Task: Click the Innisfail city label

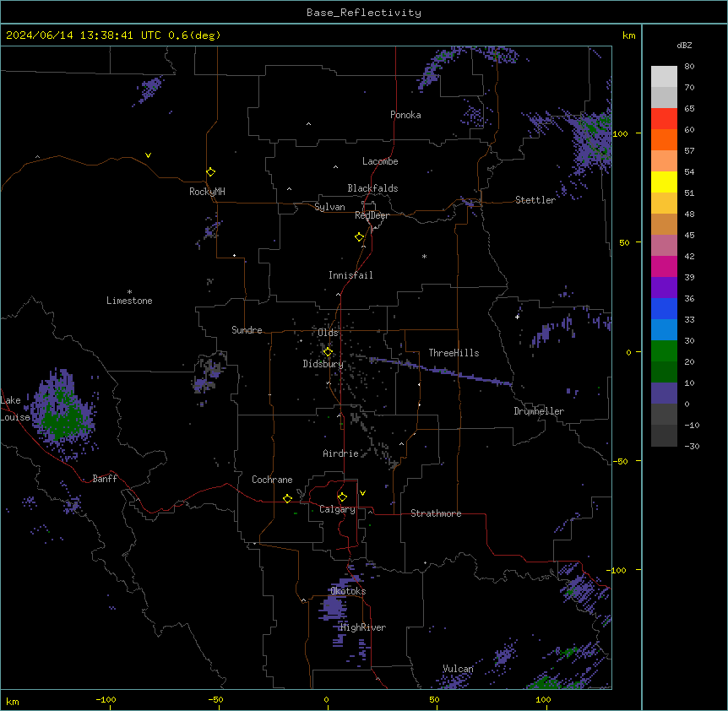Action: (x=350, y=275)
